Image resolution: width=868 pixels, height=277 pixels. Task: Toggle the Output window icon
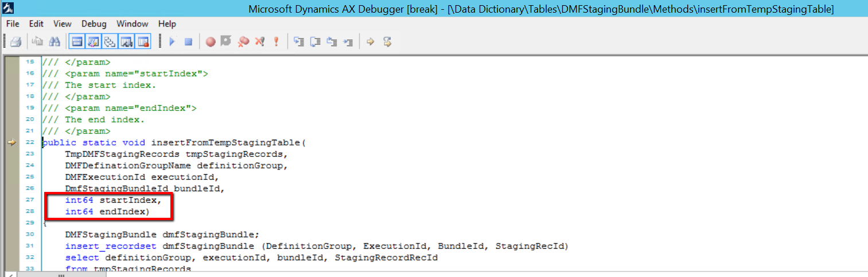click(77, 41)
